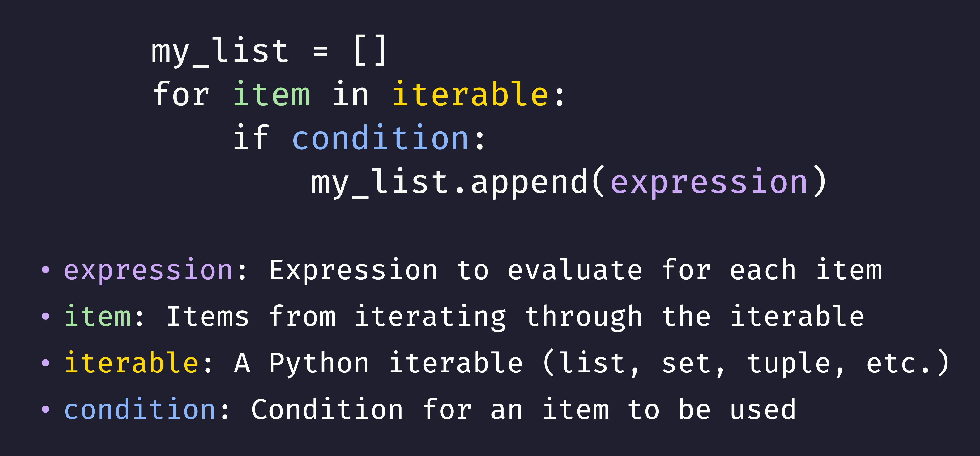
Task: Click the purple 'expression' inside append call
Action: (x=709, y=182)
